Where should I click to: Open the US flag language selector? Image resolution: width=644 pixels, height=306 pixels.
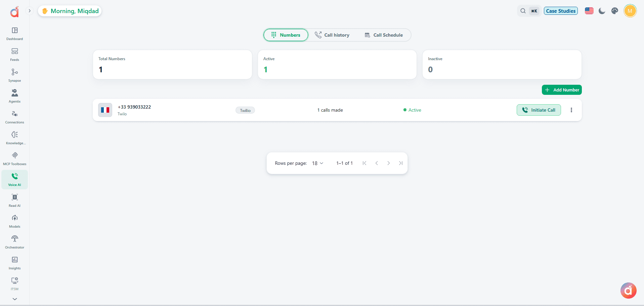(589, 11)
